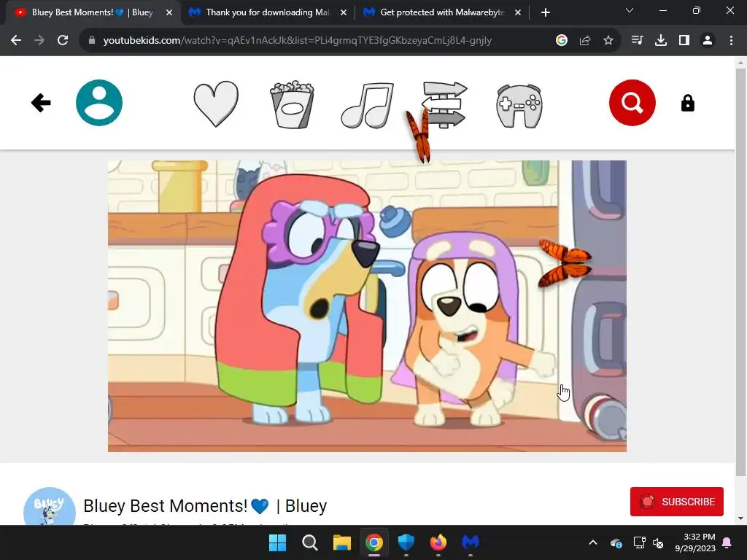Open the Chrome profile menu

(708, 41)
